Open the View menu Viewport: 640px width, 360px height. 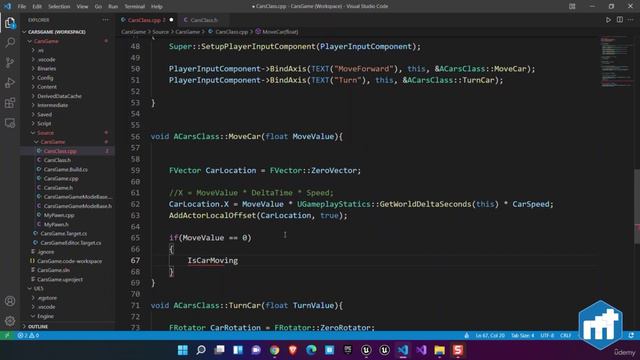coord(82,7)
